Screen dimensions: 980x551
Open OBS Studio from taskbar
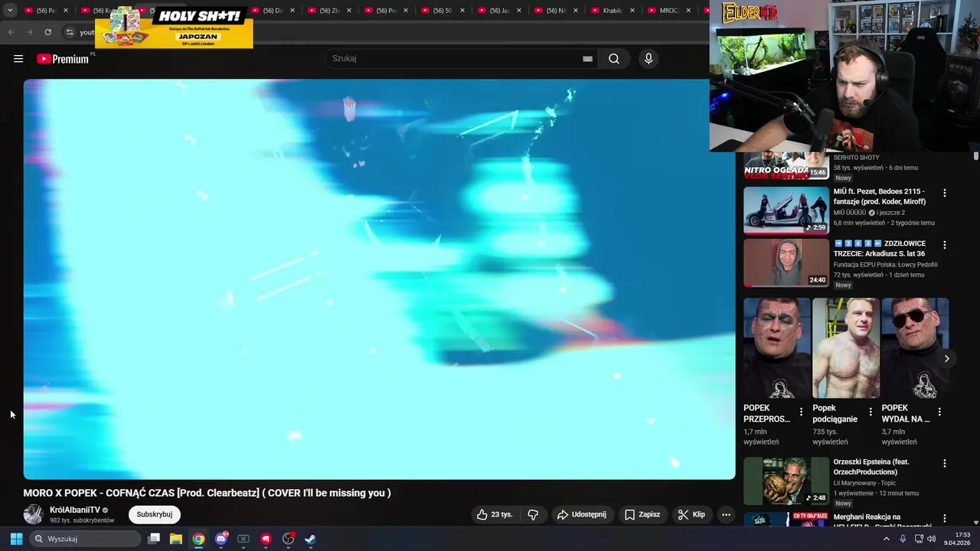pos(289,539)
